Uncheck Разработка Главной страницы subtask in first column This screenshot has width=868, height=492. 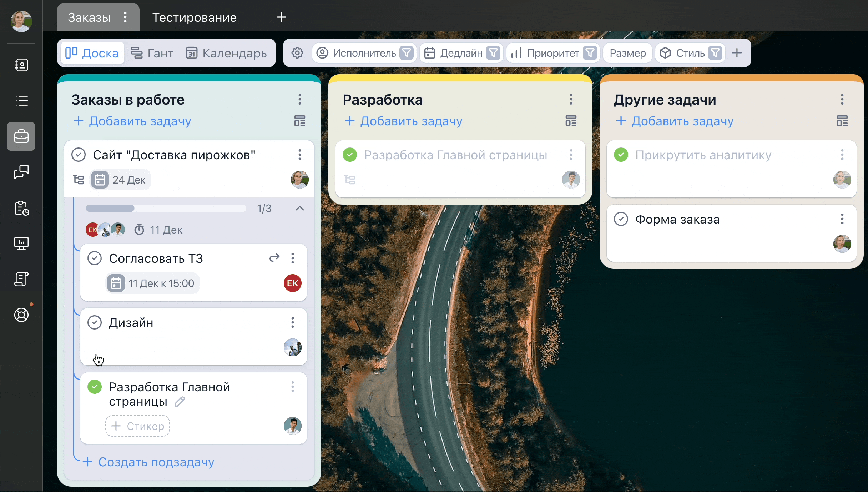(x=95, y=387)
